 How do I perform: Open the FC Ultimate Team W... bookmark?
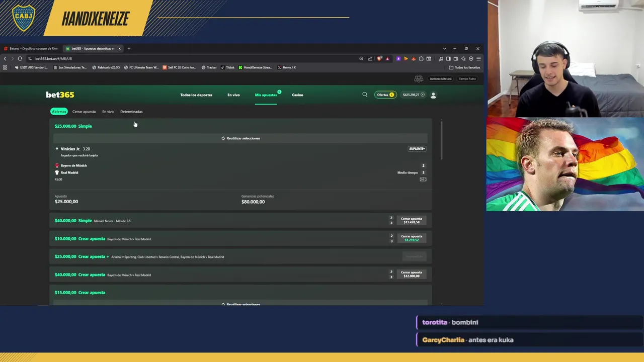141,67
